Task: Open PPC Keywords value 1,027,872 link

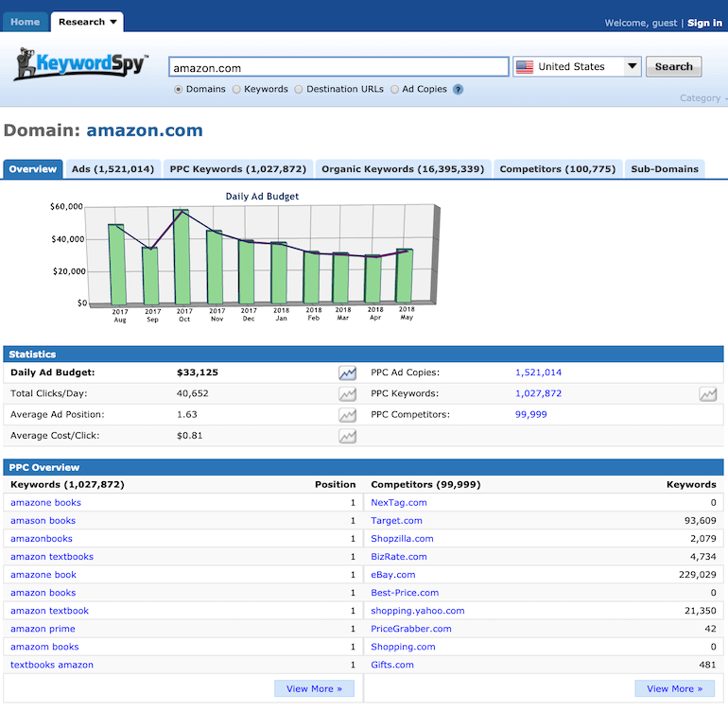Action: pos(538,393)
